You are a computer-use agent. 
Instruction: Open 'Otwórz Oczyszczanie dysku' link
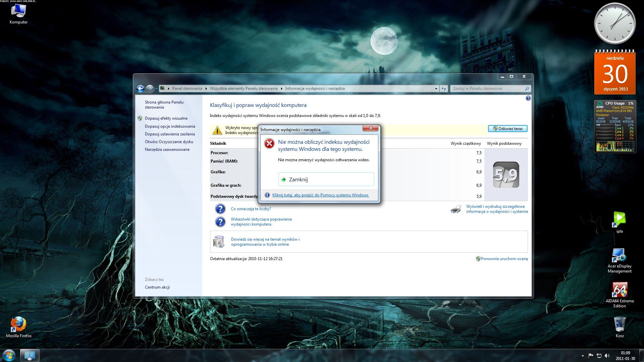[x=169, y=142]
